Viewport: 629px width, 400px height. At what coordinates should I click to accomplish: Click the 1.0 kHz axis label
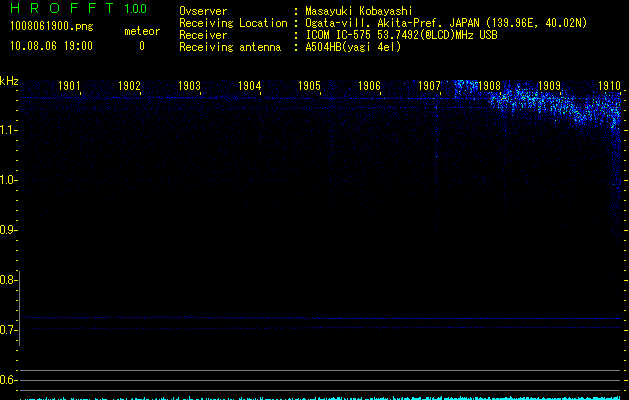pyautogui.click(x=8, y=180)
